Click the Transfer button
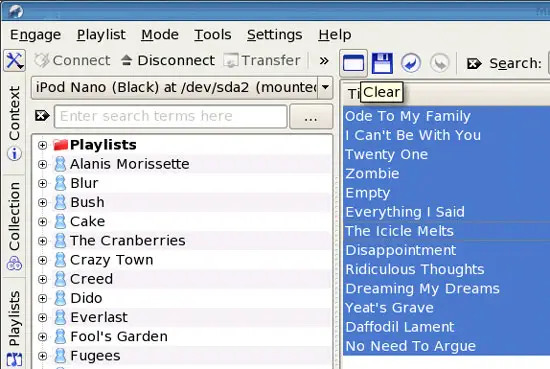550x369 pixels. [262, 60]
